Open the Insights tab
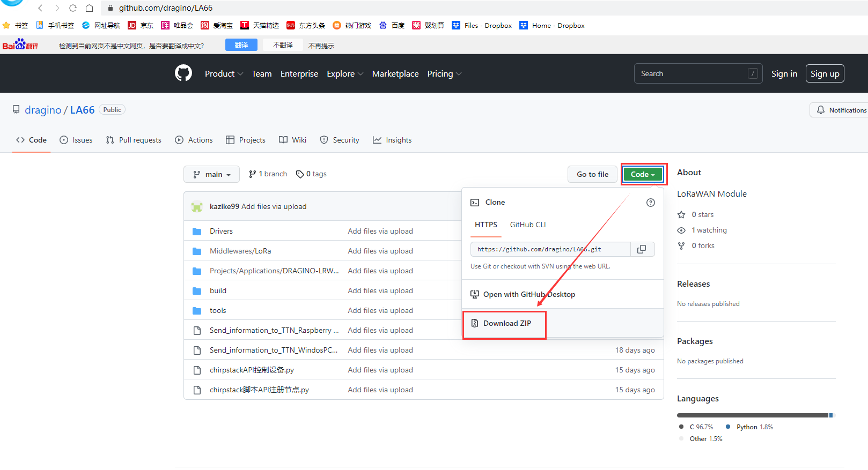The image size is (868, 470). (392, 140)
